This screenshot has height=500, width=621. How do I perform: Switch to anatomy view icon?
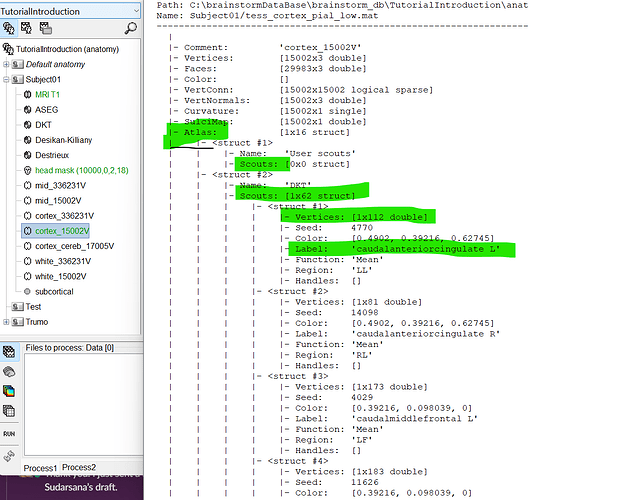click(x=9, y=28)
